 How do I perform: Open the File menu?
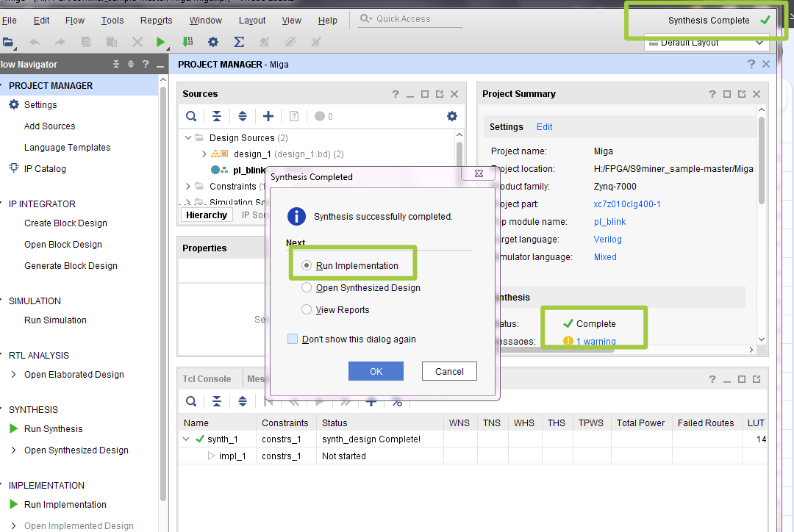click(9, 21)
